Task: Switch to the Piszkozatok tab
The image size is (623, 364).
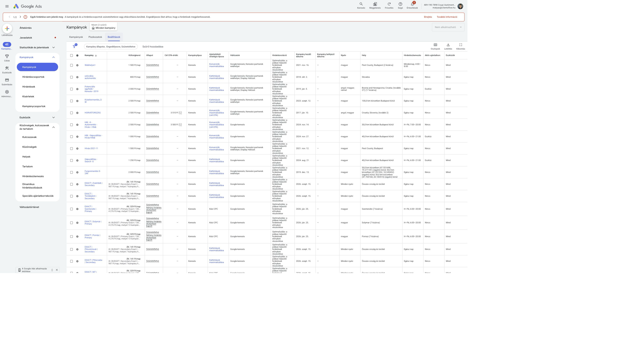Action: coord(95,37)
